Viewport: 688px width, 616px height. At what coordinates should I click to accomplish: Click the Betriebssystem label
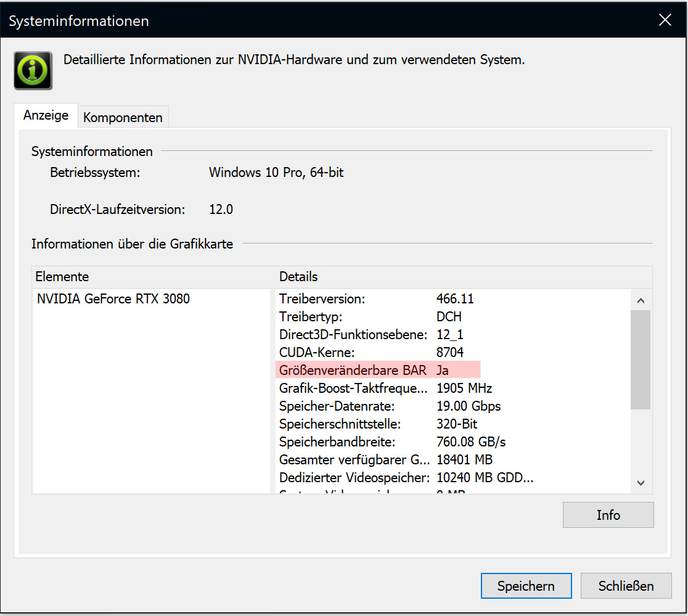click(x=95, y=173)
